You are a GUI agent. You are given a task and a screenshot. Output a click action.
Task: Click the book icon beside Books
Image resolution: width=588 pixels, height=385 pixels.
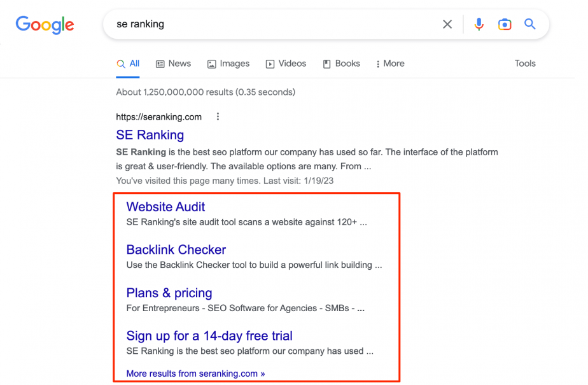coord(326,64)
